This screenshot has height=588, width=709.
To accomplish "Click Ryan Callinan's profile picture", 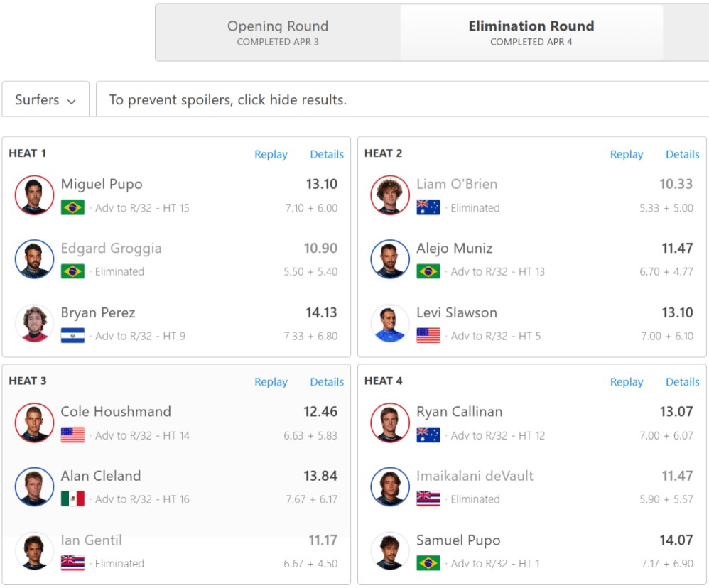I will point(390,423).
